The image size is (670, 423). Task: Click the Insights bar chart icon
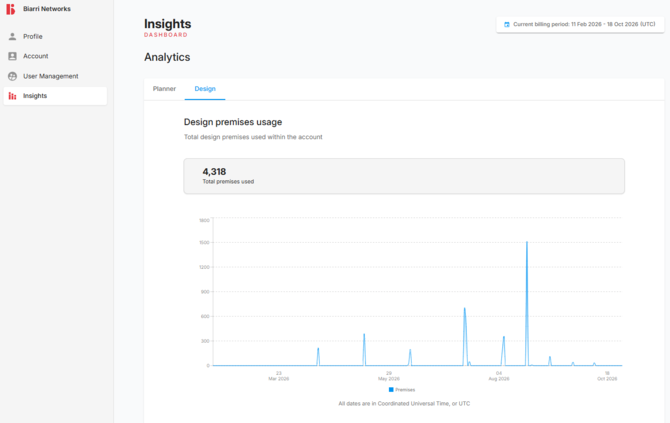coord(12,96)
